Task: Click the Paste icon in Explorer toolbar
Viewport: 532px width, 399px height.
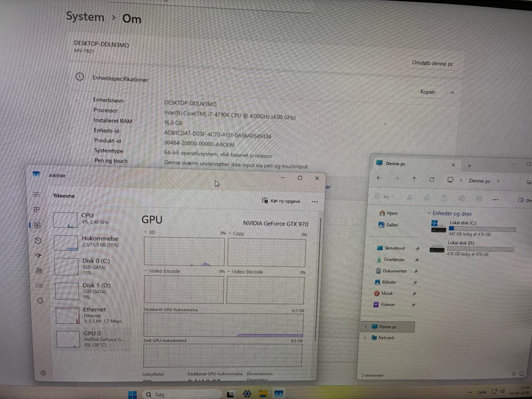Action: [x=444, y=198]
